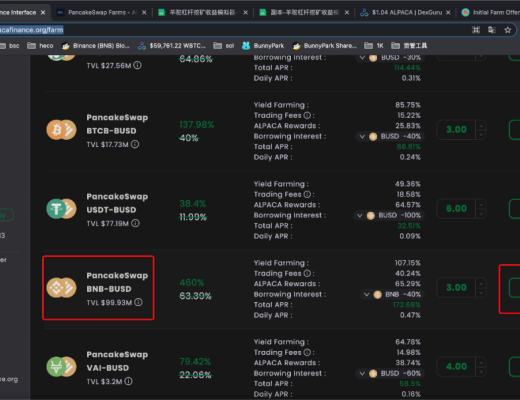Open the BunnyPark Share... bookmark
The height and width of the screenshot is (400, 520).
[325, 46]
